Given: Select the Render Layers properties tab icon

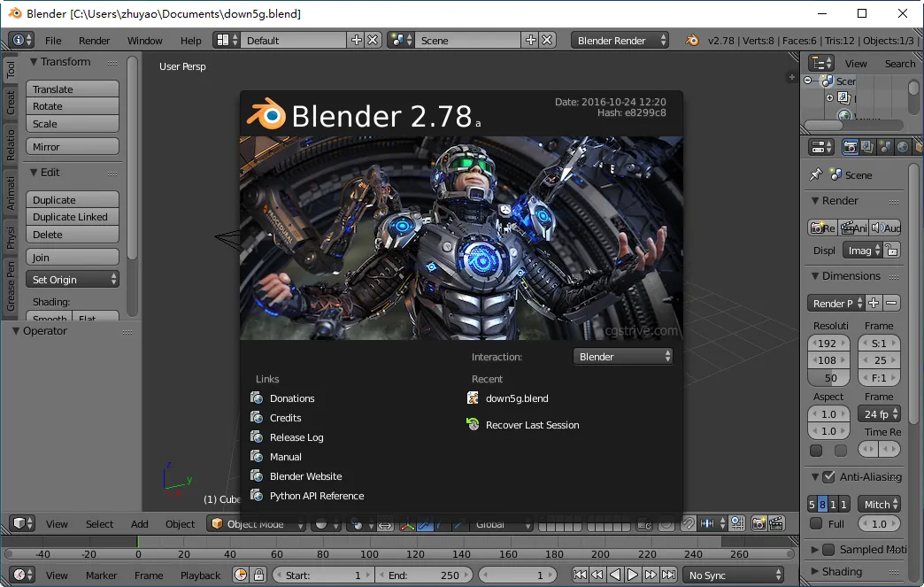Looking at the screenshot, I should coord(866,147).
